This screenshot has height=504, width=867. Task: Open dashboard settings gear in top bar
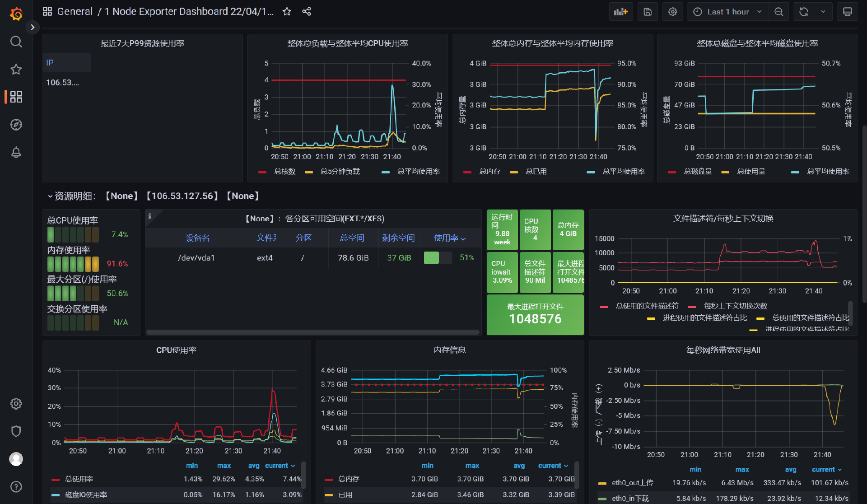tap(672, 12)
